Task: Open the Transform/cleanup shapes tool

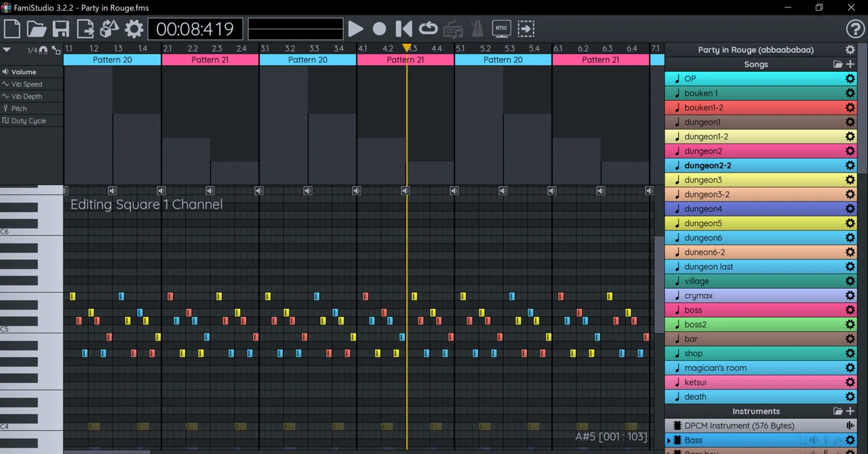Action: (110, 28)
